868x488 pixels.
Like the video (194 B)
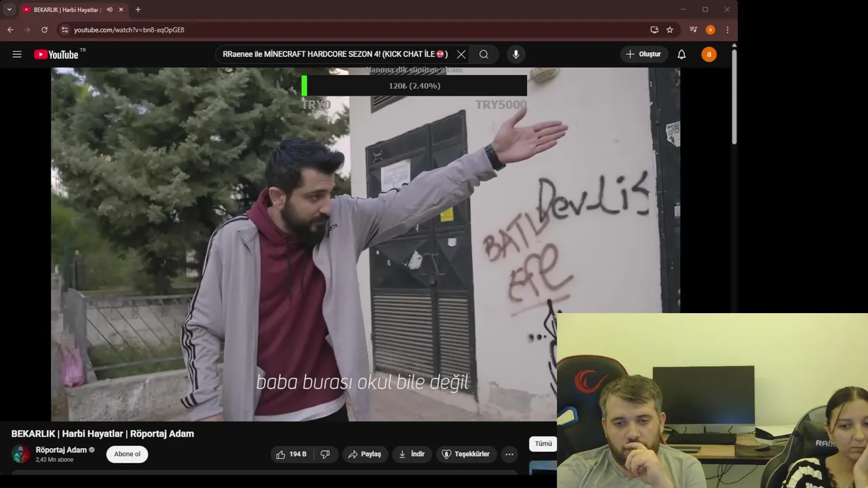click(292, 454)
